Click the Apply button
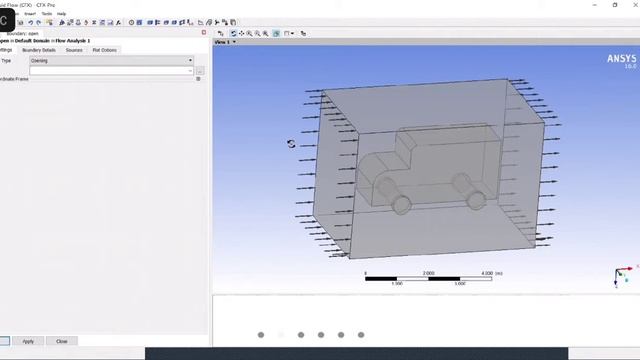 click(28, 341)
